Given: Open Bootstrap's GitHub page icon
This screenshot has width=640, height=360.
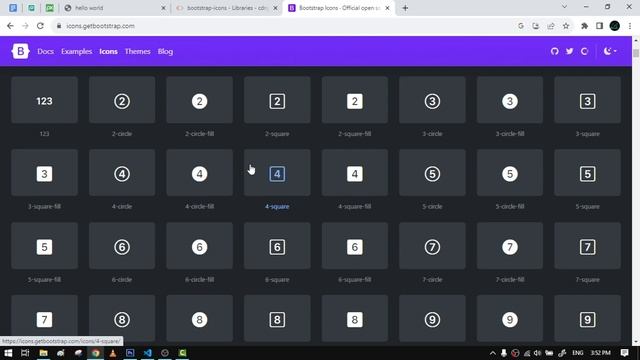Looking at the screenshot, I should click(554, 51).
